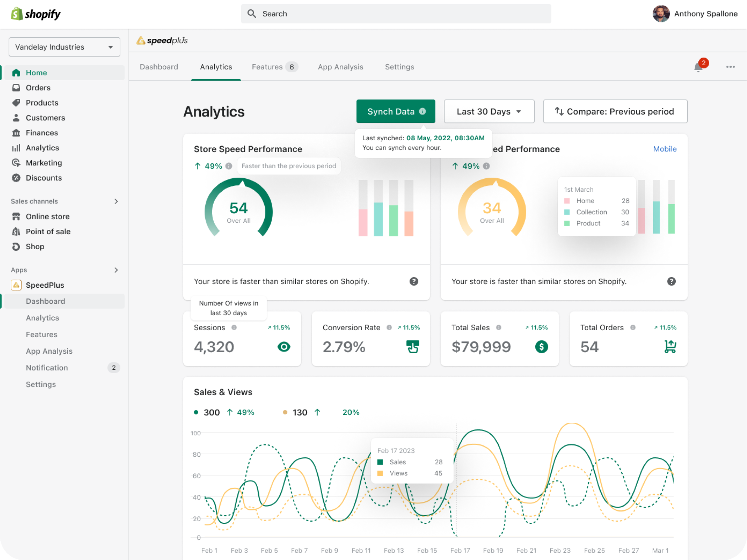
Task: Toggle orange Views series legend dot
Action: [285, 412]
